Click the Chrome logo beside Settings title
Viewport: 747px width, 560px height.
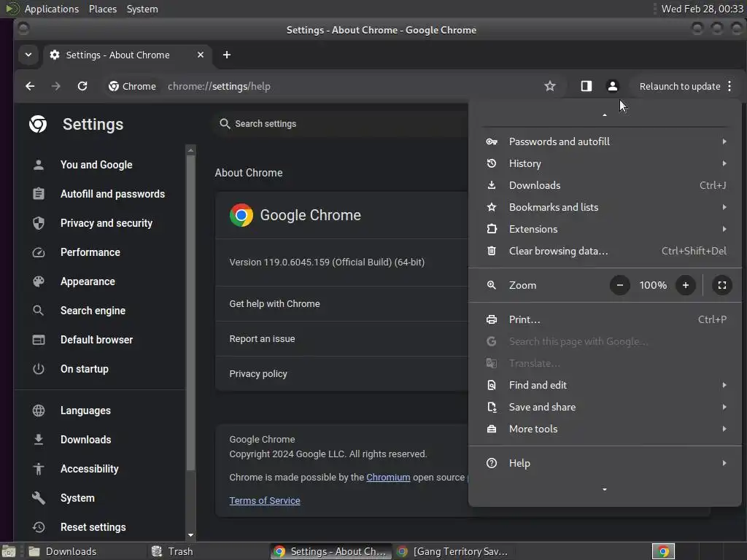(x=38, y=124)
